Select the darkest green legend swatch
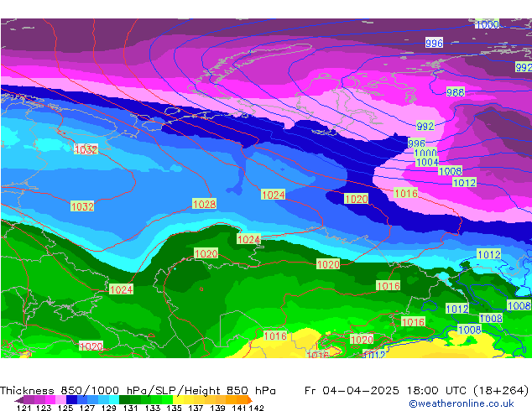 tap(124, 400)
